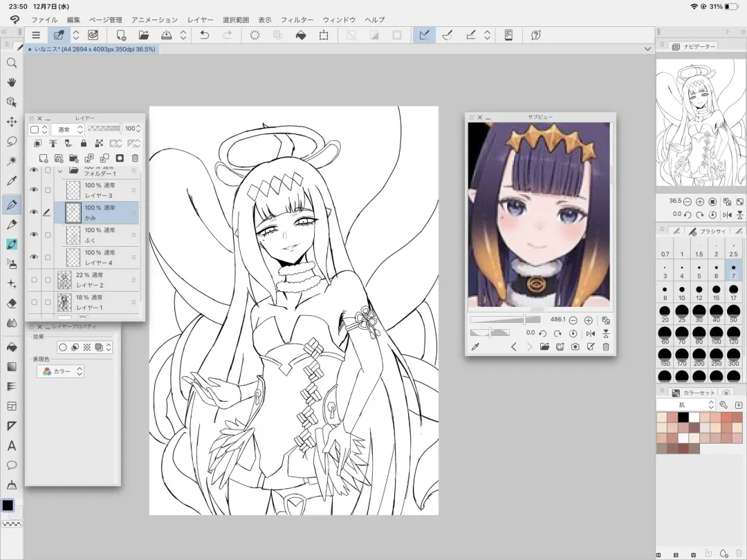The width and height of the screenshot is (747, 560).
Task: Show レイヤー 2 by clicking its visibility box
Action: 33,279
